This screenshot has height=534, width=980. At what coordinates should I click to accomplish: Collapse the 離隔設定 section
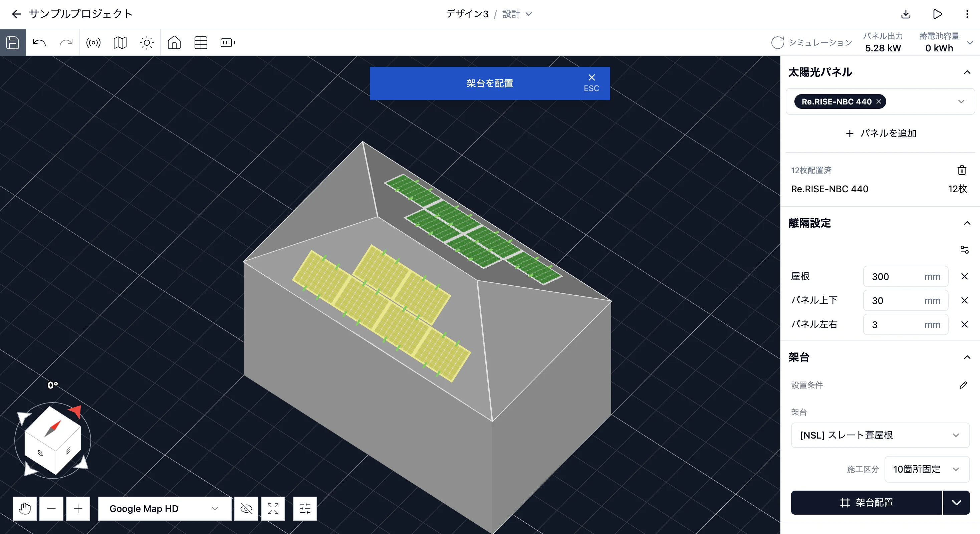click(967, 223)
